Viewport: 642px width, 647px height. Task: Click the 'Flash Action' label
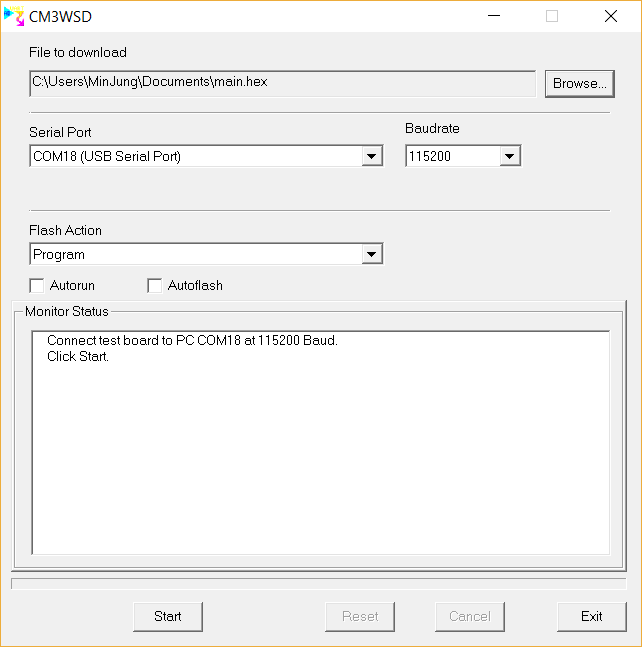coord(65,230)
